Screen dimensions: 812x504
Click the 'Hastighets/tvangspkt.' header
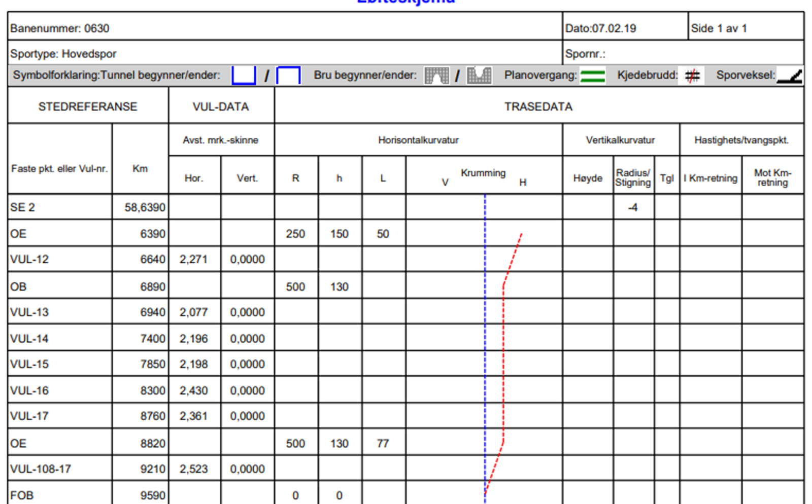pyautogui.click(x=741, y=140)
